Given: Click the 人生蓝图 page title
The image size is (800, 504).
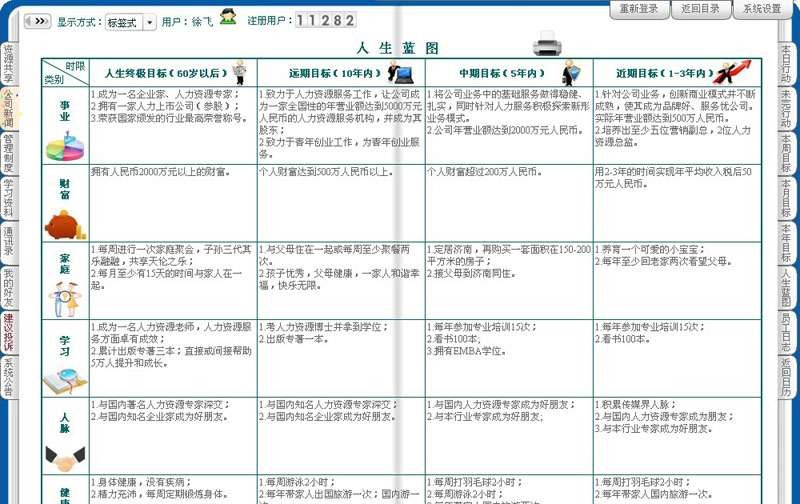Looking at the screenshot, I should (x=398, y=48).
